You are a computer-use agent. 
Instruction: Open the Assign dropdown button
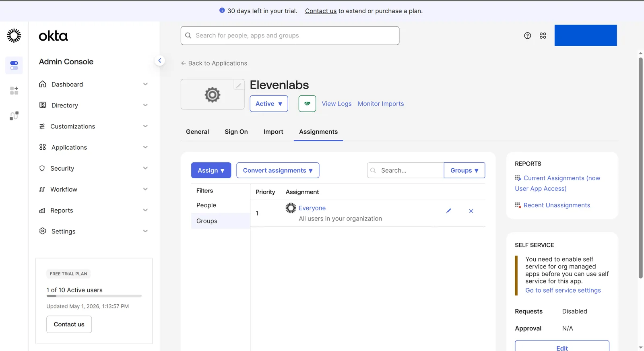point(211,170)
